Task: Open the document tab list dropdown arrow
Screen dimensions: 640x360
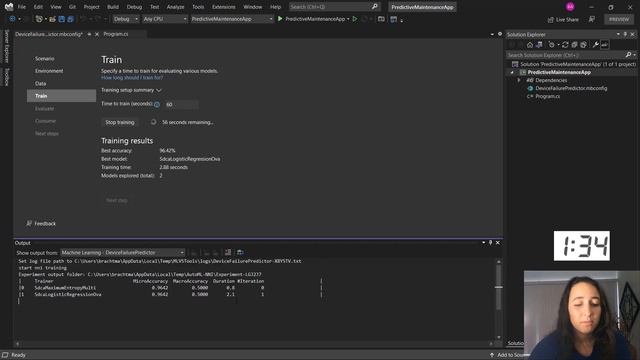Action: [492, 34]
